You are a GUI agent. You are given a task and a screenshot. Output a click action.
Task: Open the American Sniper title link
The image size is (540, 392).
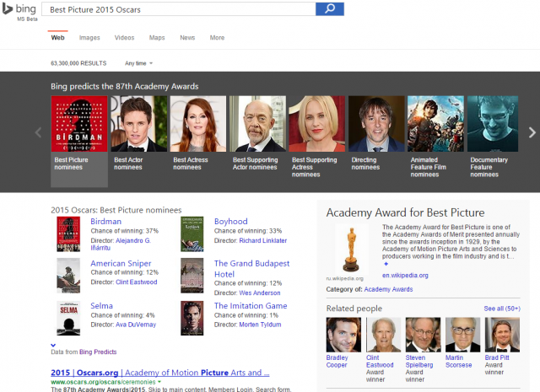(121, 263)
